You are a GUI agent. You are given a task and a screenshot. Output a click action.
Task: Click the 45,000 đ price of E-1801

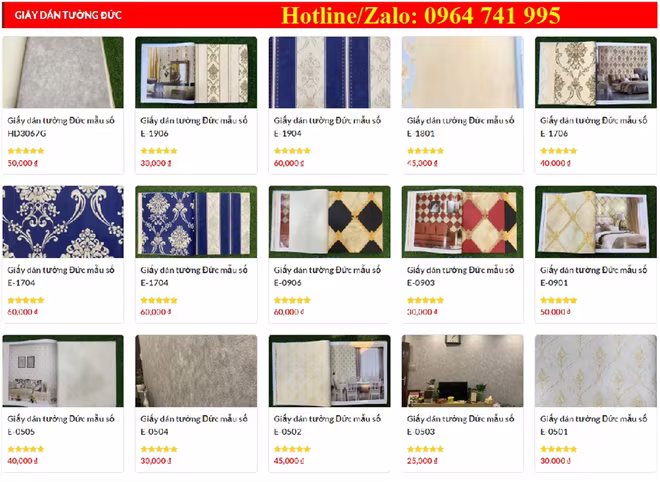[422, 163]
